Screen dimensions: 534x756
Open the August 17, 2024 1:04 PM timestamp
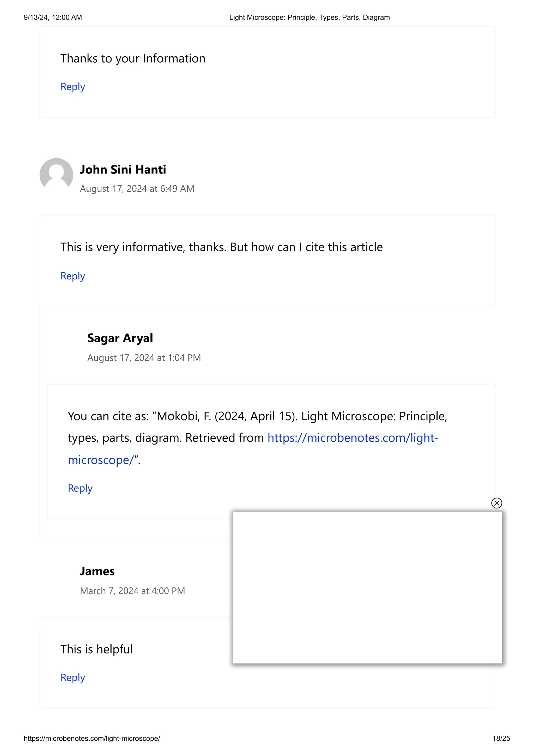coord(144,358)
